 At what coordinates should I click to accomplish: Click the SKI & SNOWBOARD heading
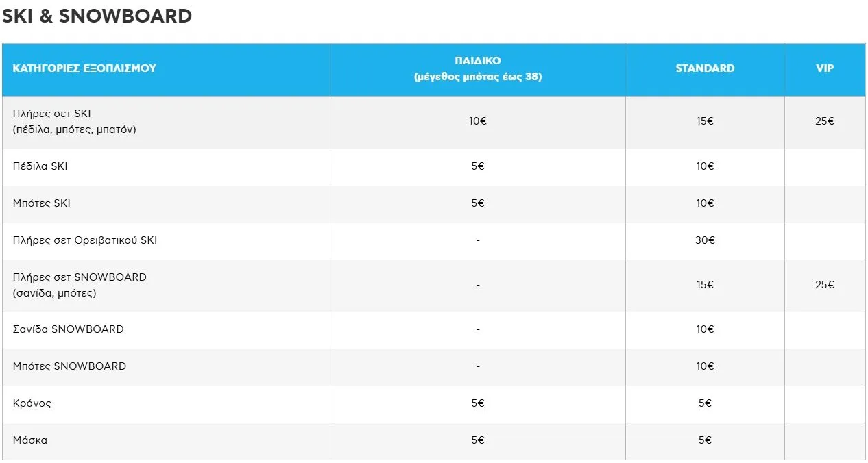pyautogui.click(x=97, y=16)
